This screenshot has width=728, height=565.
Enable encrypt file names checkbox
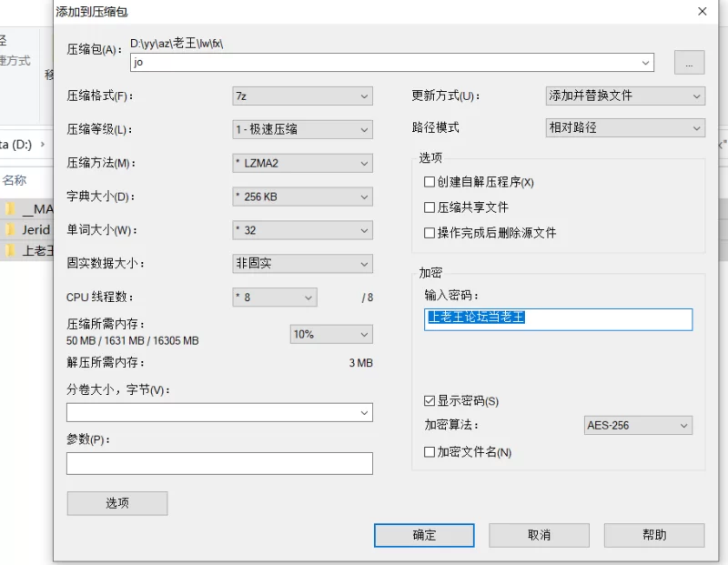click(430, 452)
